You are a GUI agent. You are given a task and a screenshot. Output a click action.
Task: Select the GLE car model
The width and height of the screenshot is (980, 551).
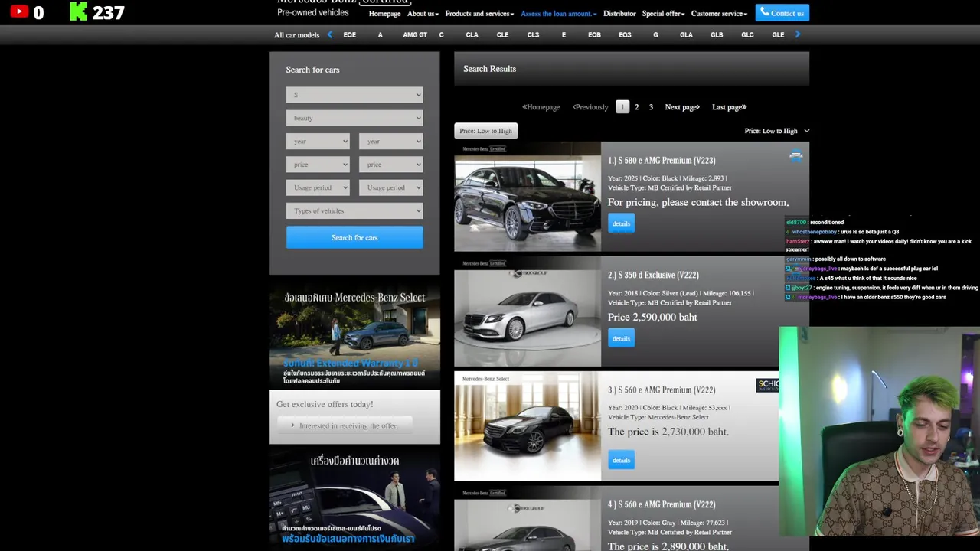(x=778, y=35)
